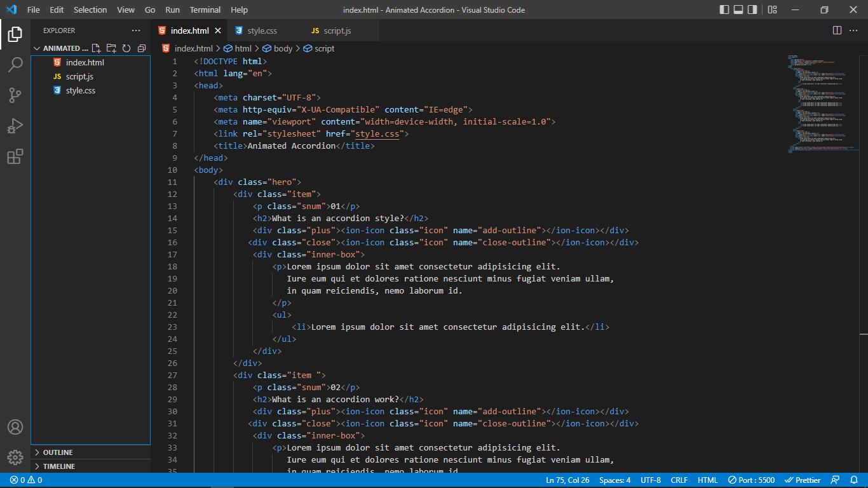Viewport: 868px width, 488px height.
Task: Click the notifications bell in status bar
Action: pos(854,480)
